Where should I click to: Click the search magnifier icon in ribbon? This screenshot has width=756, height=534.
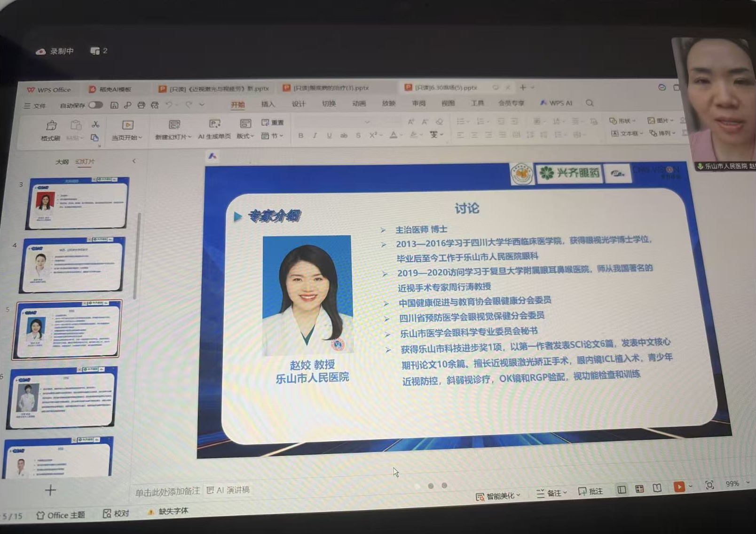[x=590, y=103]
